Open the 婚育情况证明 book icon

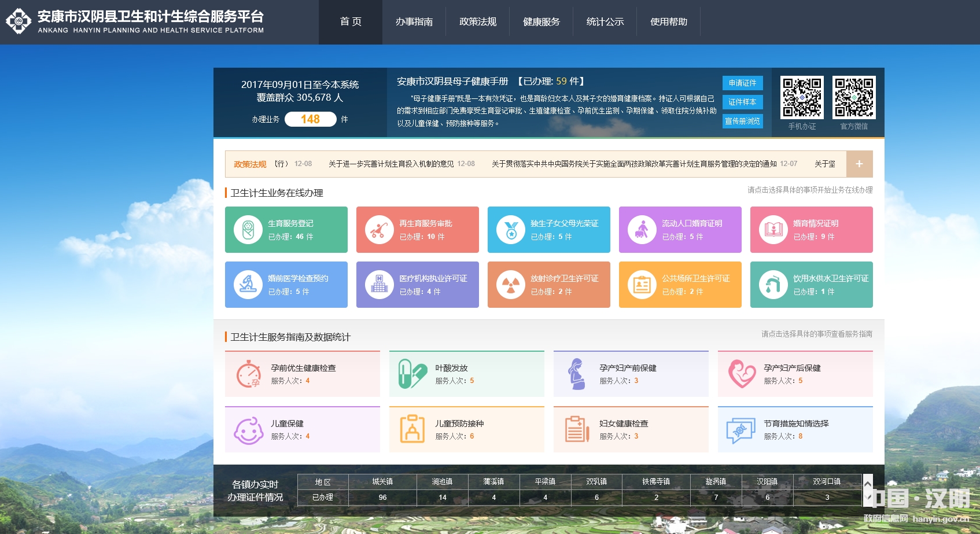[x=773, y=230]
